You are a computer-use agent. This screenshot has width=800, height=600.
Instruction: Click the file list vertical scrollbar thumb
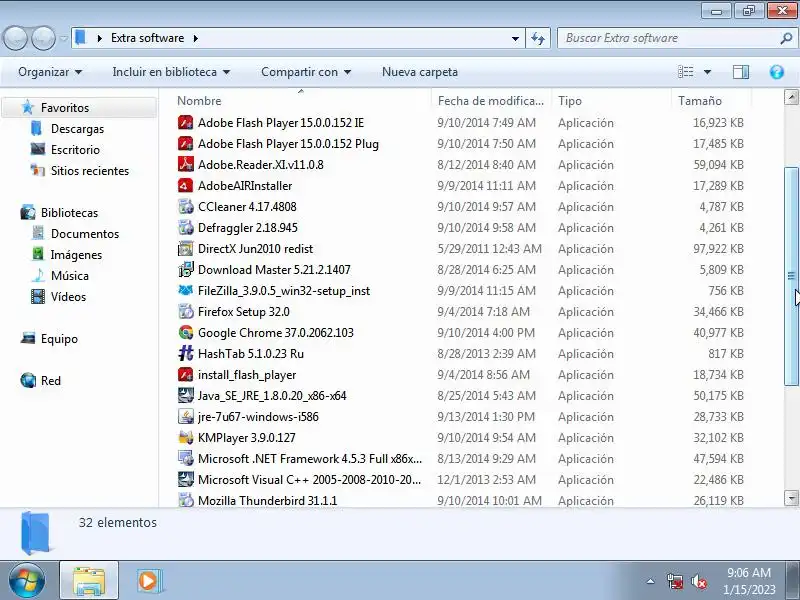[791, 276]
